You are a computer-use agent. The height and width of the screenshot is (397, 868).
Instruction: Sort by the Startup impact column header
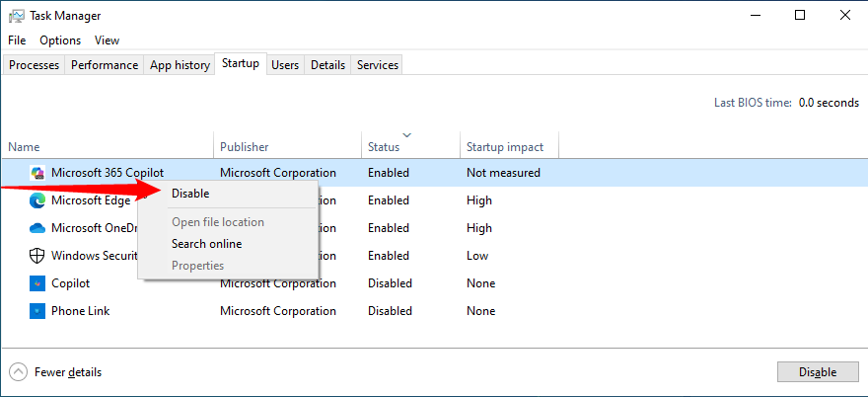[509, 147]
